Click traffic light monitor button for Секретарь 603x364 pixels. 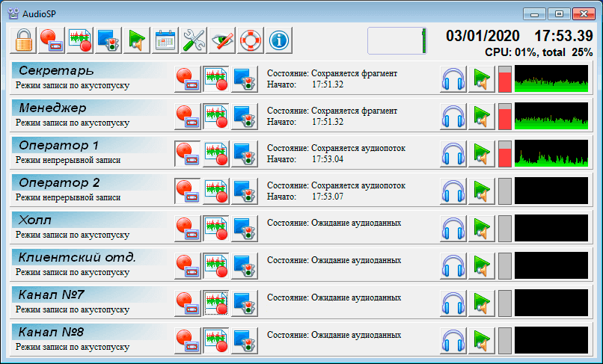245,79
